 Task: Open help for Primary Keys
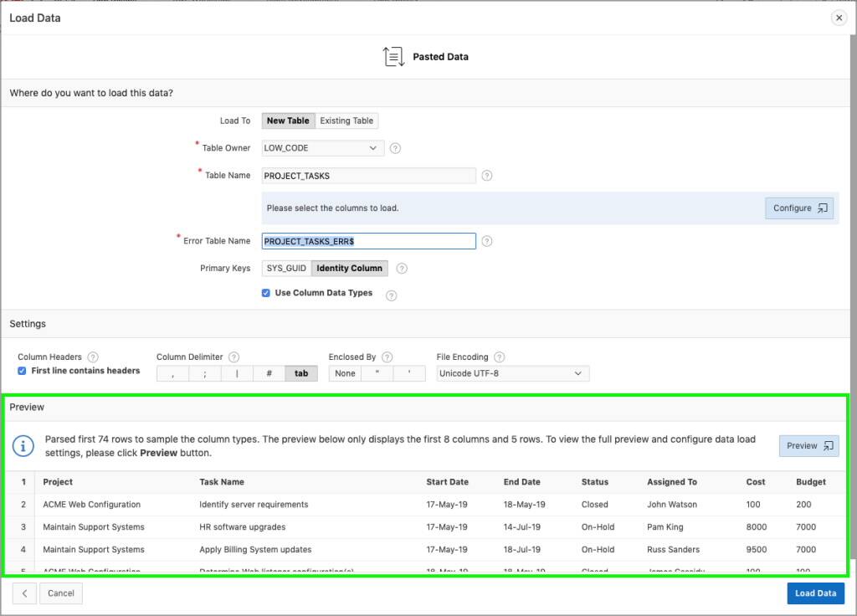tap(401, 268)
